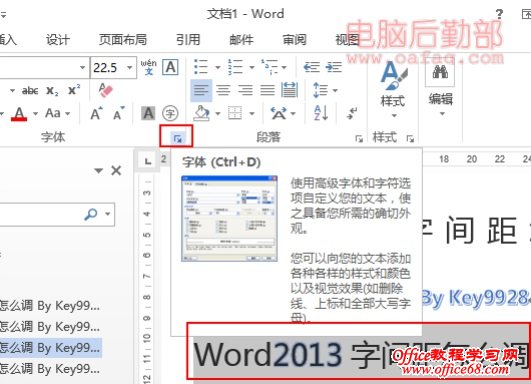Apply numbered list
The image size is (531, 384).
[235, 67]
